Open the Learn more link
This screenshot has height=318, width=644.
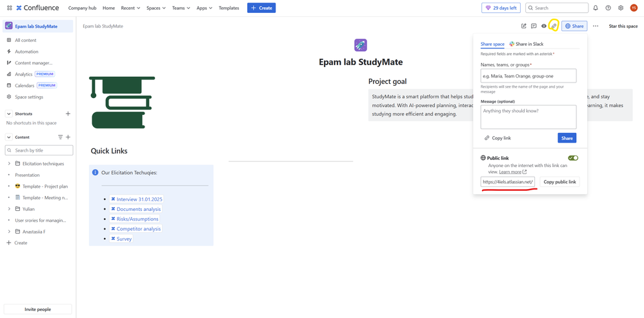click(512, 172)
